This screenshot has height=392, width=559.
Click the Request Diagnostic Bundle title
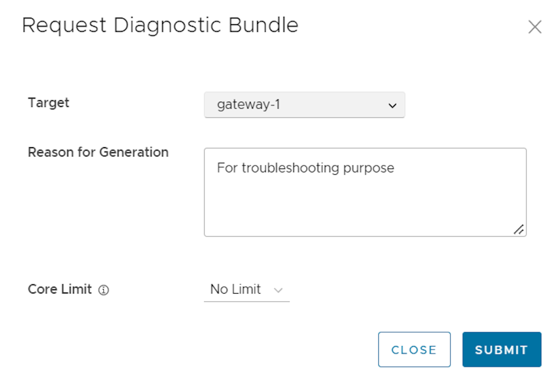click(160, 26)
